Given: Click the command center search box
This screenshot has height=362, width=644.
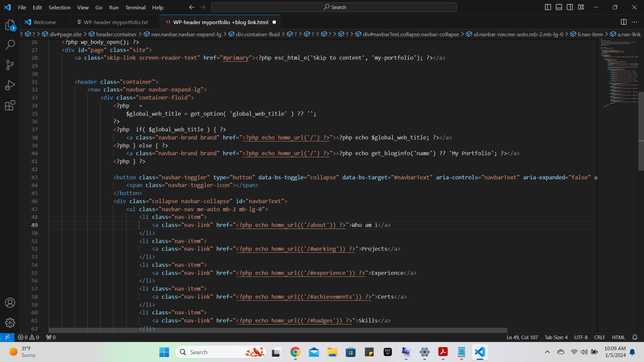Looking at the screenshot, I should 334,7.
